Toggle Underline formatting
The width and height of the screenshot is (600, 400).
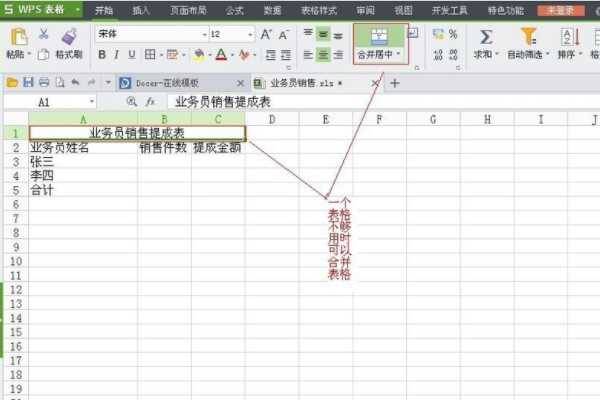click(131, 54)
